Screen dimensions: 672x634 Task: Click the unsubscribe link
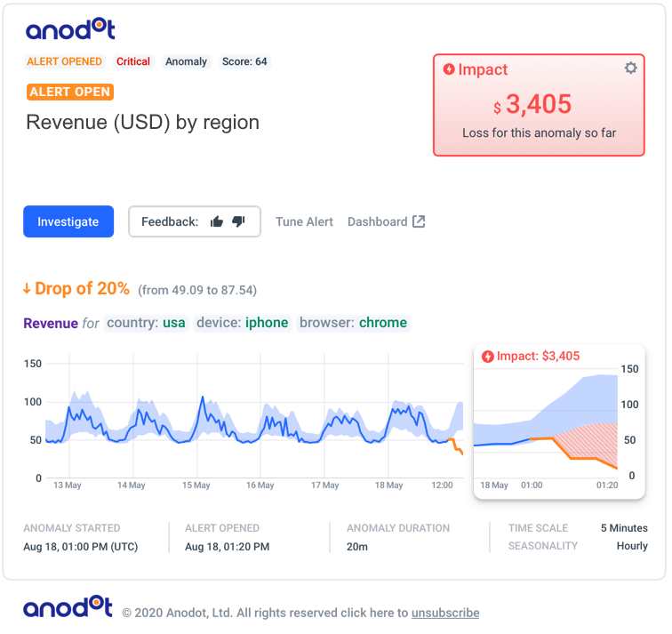[x=445, y=613]
